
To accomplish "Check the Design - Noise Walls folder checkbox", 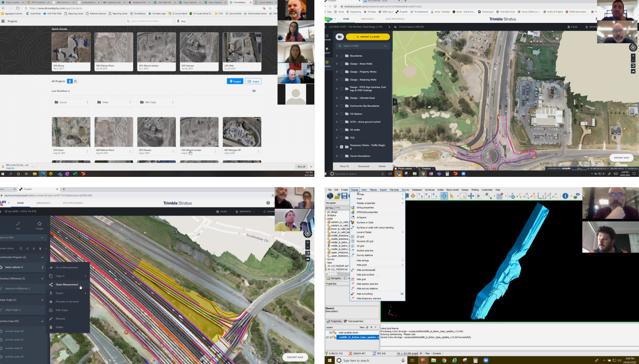I will click(341, 64).
